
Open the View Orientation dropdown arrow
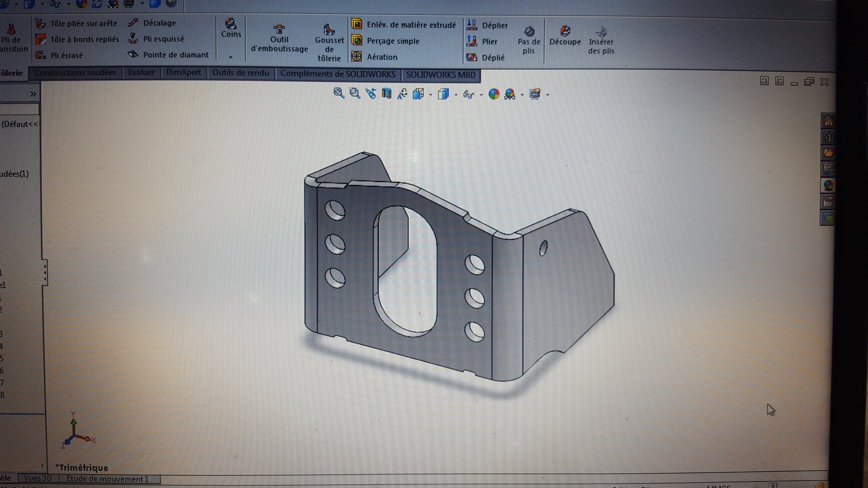click(x=431, y=94)
